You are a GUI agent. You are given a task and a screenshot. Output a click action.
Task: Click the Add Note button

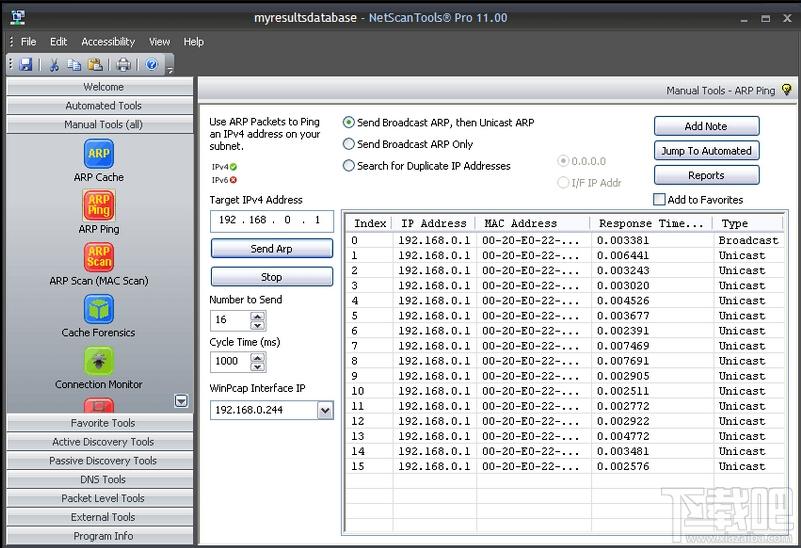(x=706, y=126)
